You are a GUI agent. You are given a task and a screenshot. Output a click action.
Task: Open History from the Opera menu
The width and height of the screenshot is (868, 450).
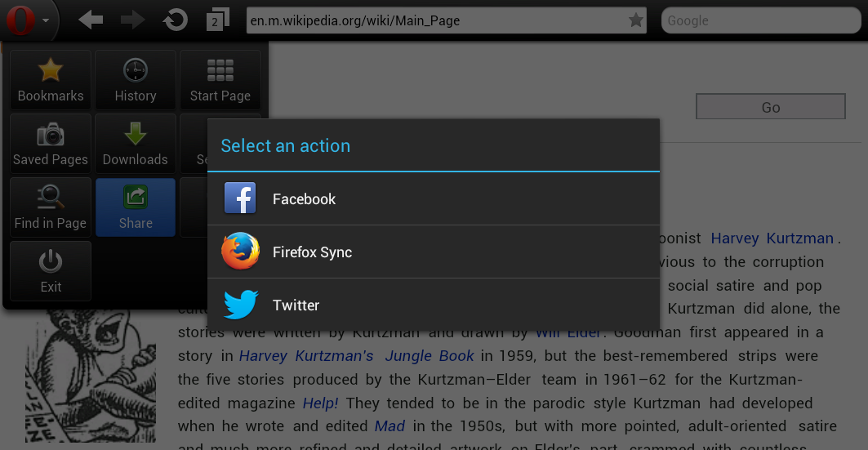136,80
